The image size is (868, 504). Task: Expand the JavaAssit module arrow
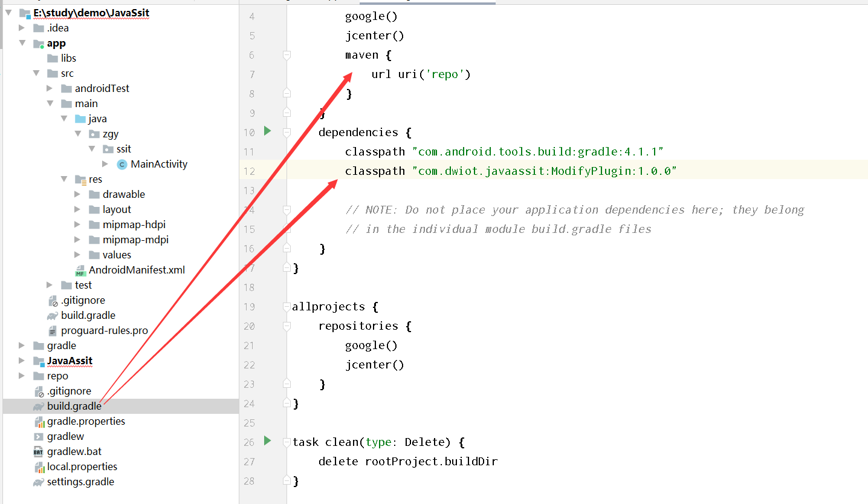pyautogui.click(x=22, y=361)
